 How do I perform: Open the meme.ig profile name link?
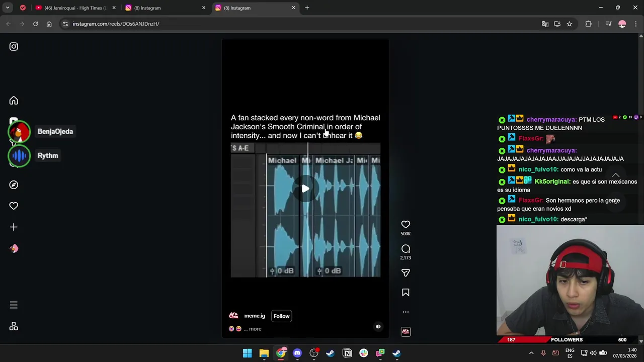click(255, 316)
